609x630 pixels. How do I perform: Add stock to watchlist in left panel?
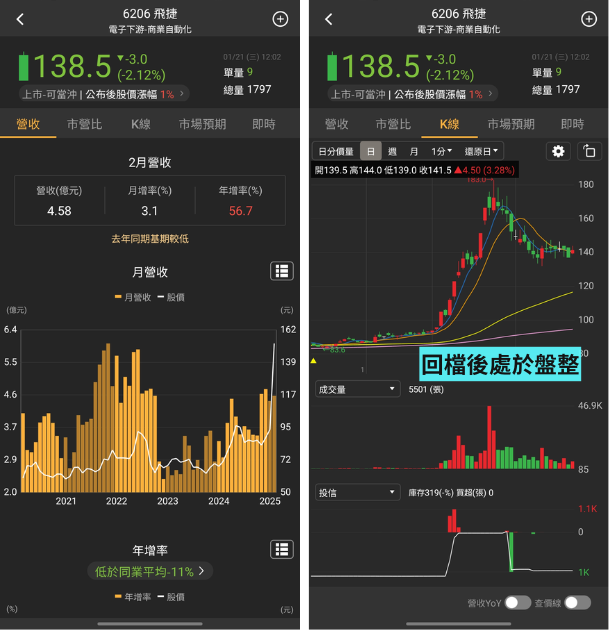pos(280,19)
